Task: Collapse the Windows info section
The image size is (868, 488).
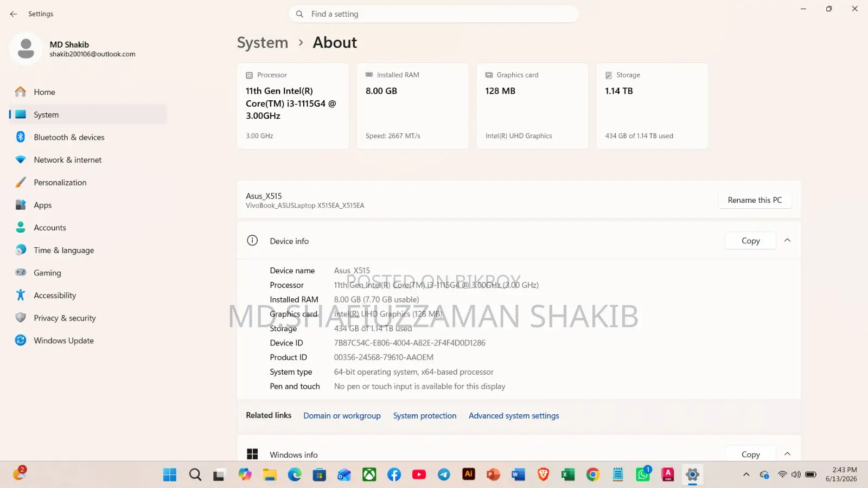Action: point(788,454)
